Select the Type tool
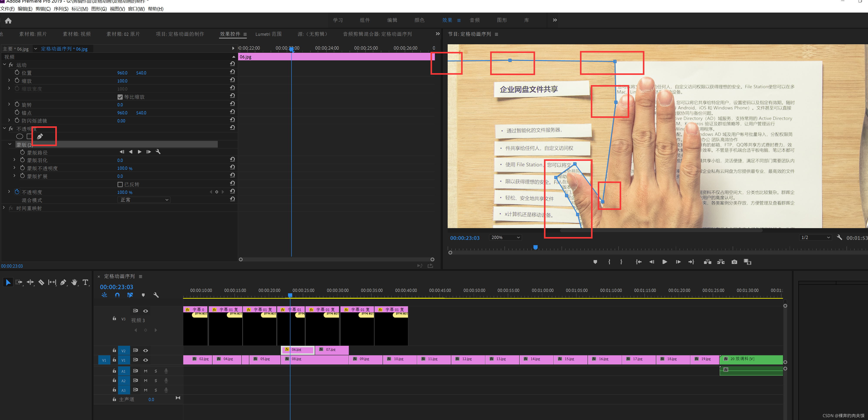This screenshot has height=420, width=868. [x=85, y=282]
